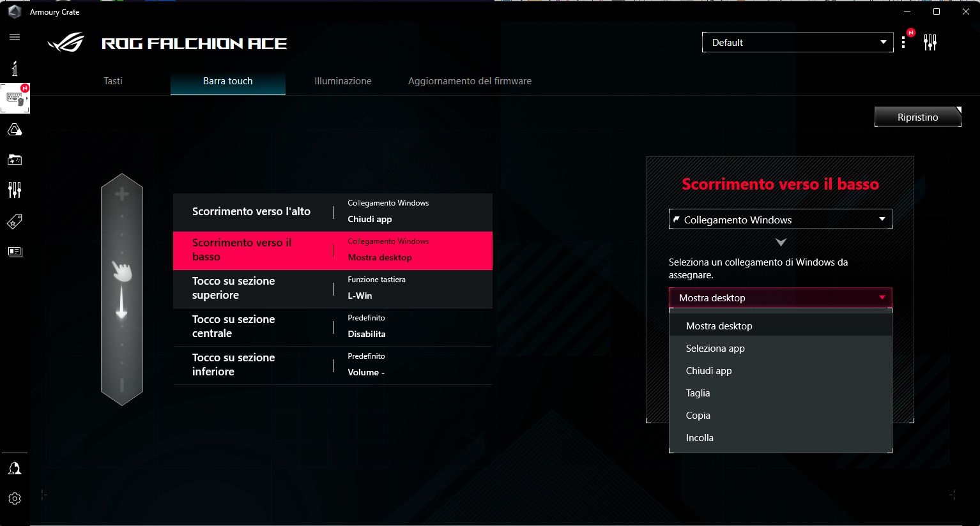This screenshot has height=526, width=980.
Task: Open the settings gear in sidebar
Action: pos(15,499)
